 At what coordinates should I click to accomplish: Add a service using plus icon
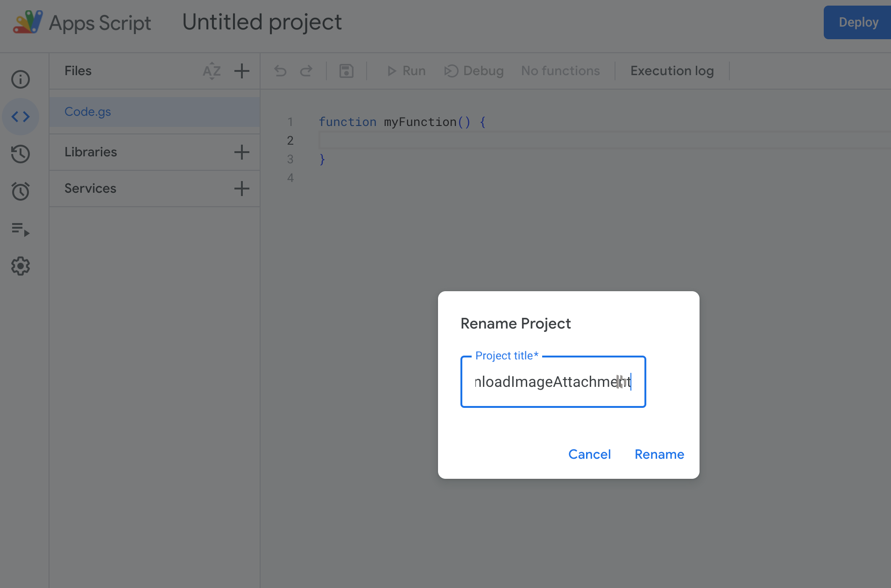click(x=241, y=189)
